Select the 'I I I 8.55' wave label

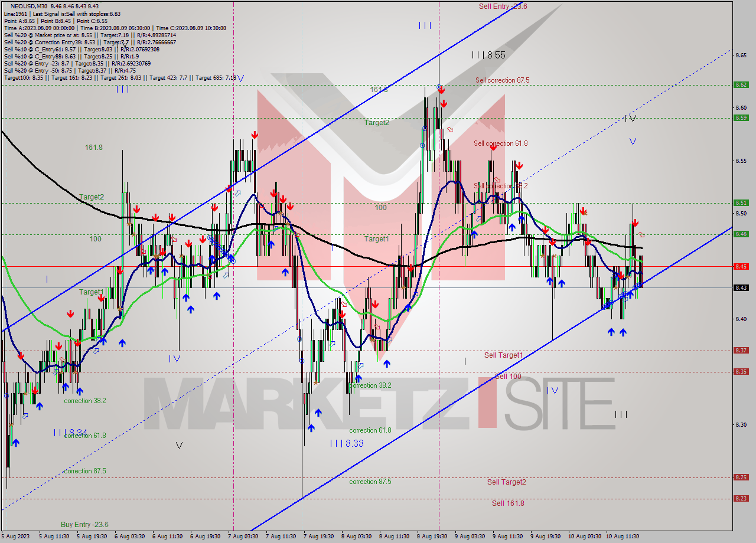488,55
